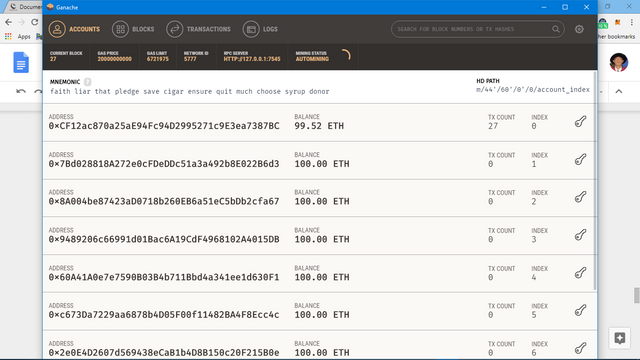The image size is (640, 360).
Task: Select address 0x9489206c66991d01Bac6A19CdF4968102A4015DB
Action: 164,240
